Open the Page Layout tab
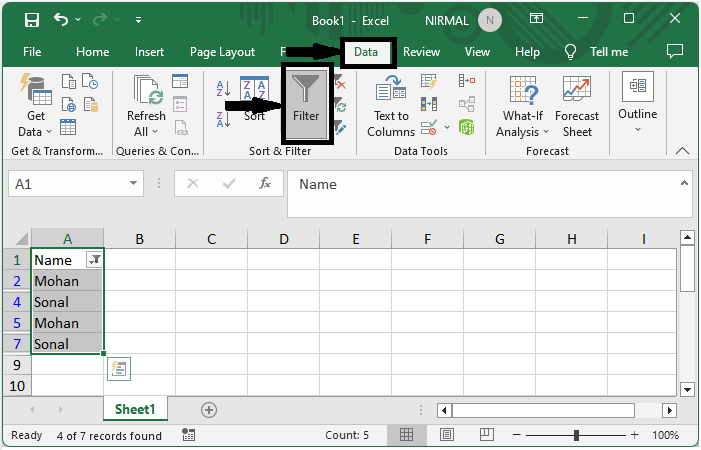Image resolution: width=701 pixels, height=450 pixels. 222,52
